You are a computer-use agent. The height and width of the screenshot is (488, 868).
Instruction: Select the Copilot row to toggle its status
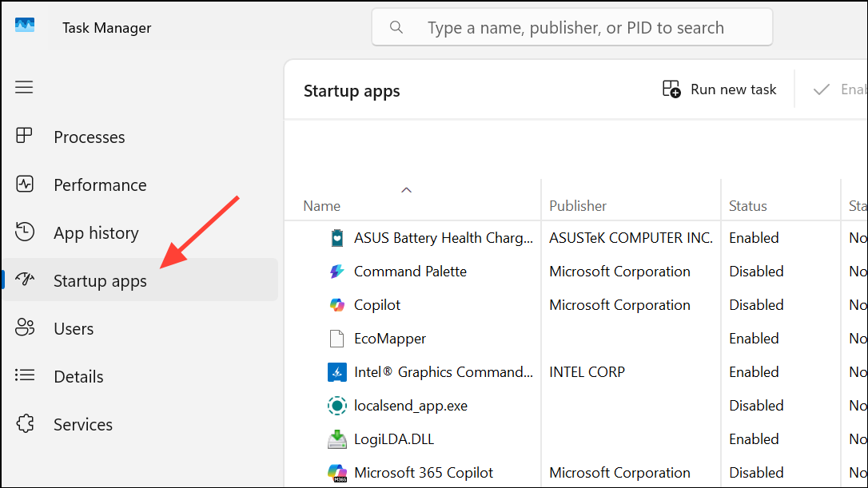(480, 304)
